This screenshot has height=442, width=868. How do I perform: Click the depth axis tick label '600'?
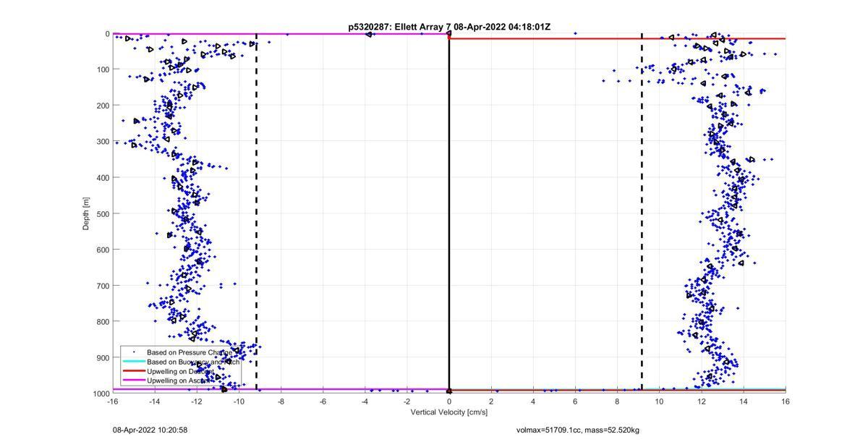coord(103,250)
